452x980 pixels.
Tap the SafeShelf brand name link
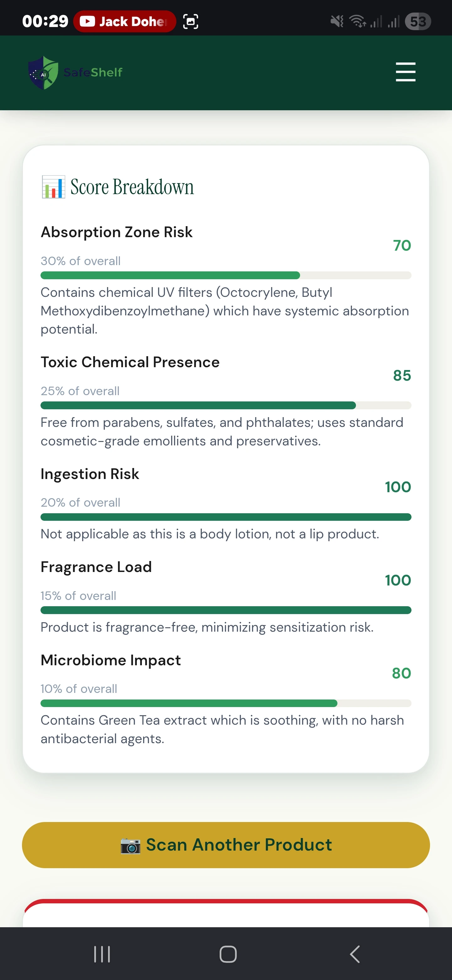click(x=93, y=72)
